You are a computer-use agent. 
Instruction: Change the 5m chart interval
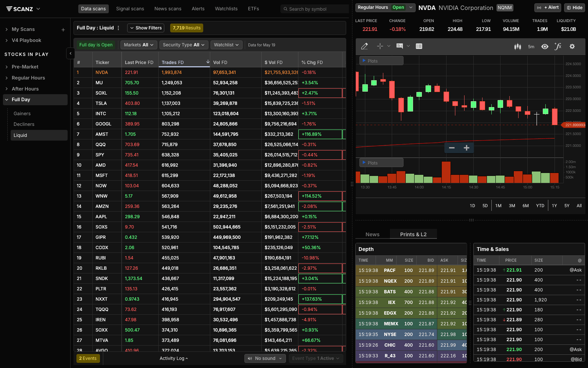(531, 47)
